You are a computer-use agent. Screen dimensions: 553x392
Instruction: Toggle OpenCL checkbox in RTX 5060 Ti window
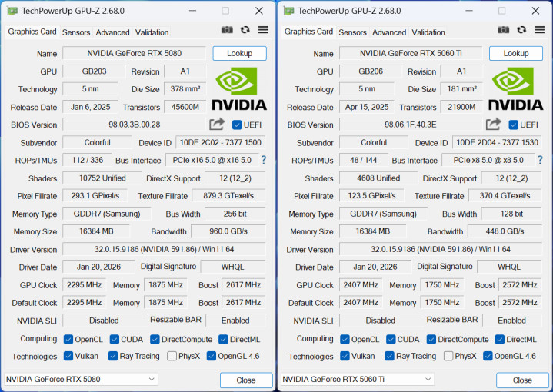point(345,340)
